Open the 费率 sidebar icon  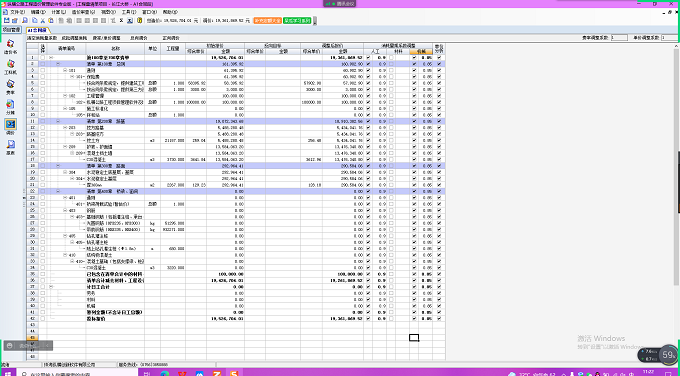coord(10,87)
